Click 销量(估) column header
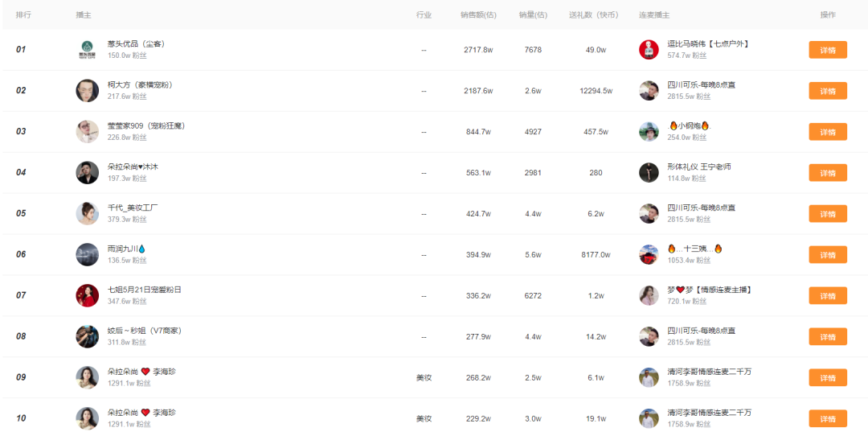This screenshot has width=868, height=436. pos(533,15)
